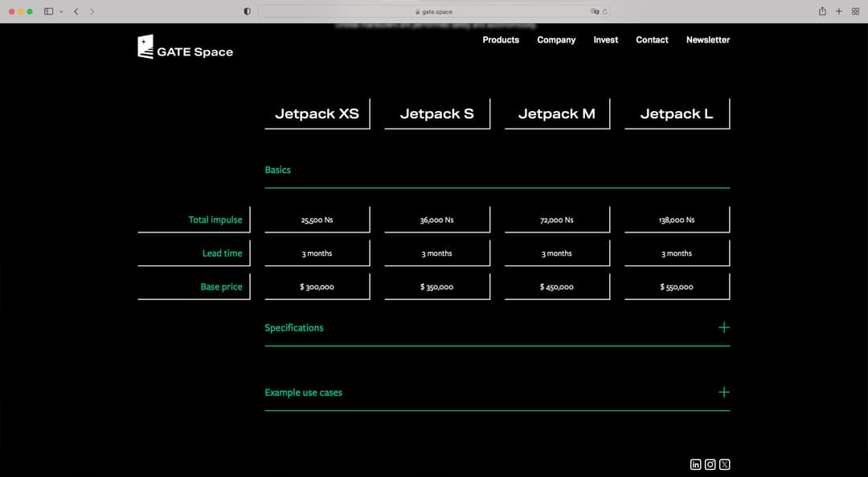Open the Instagram social icon
The width and height of the screenshot is (868, 477).
coord(710,464)
